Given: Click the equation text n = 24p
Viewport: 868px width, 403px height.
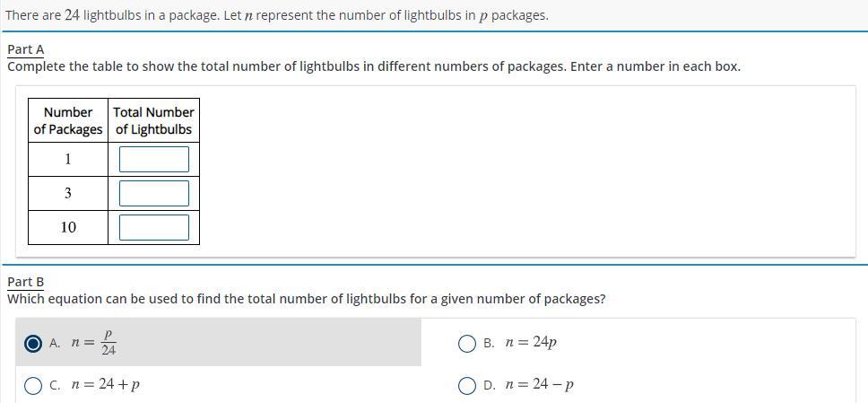Looking at the screenshot, I should click(x=531, y=342).
